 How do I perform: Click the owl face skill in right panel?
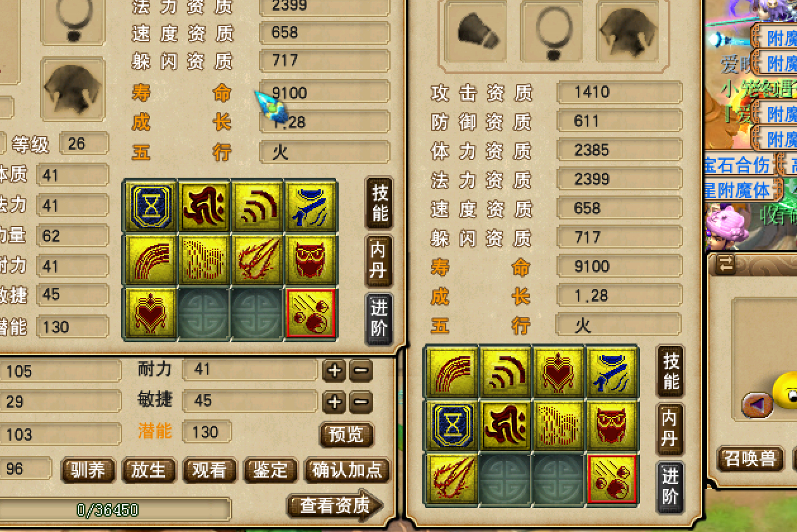[x=611, y=425]
